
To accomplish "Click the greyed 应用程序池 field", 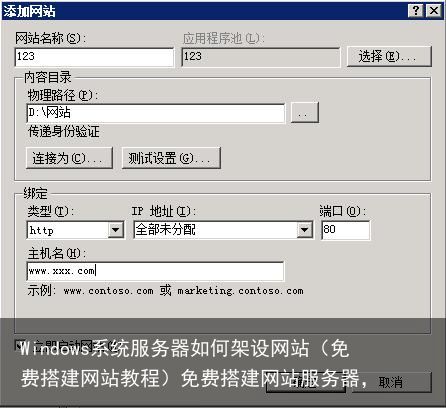I will (261, 57).
